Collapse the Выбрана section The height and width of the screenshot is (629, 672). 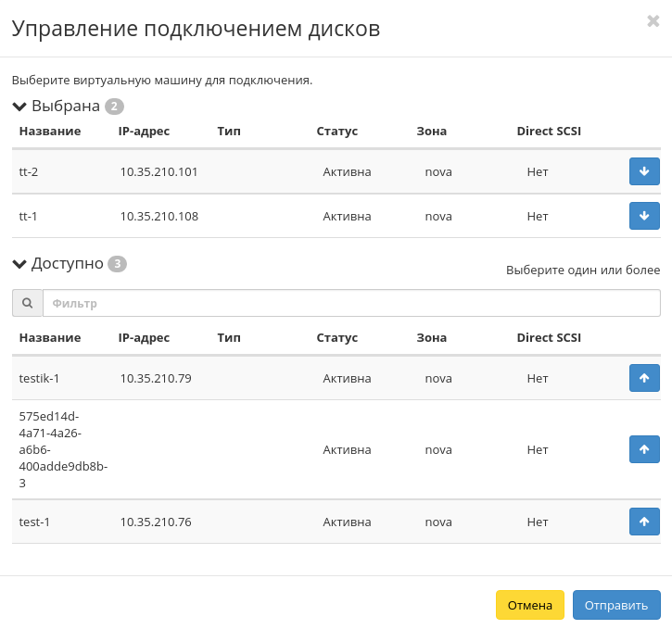pyautogui.click(x=19, y=106)
